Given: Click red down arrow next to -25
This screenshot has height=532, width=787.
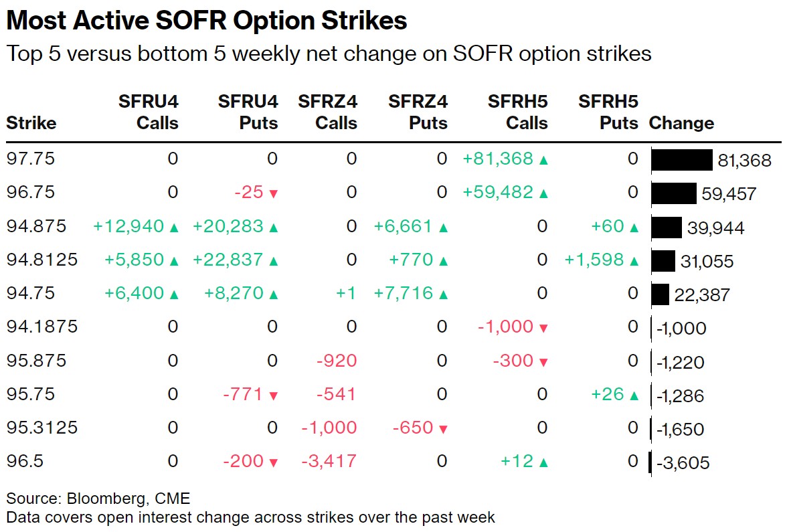Looking at the screenshot, I should tap(273, 194).
